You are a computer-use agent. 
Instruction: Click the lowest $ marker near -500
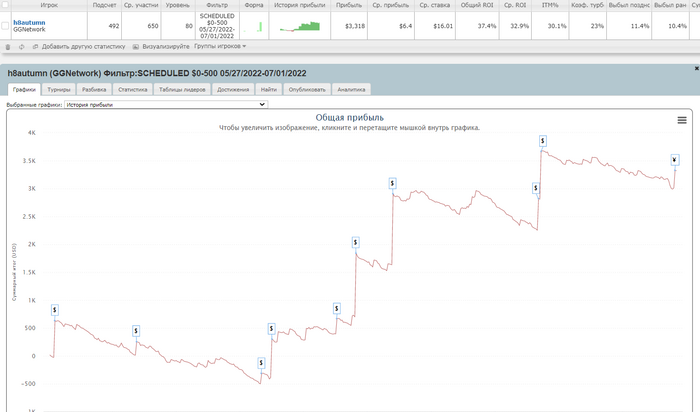point(261,362)
